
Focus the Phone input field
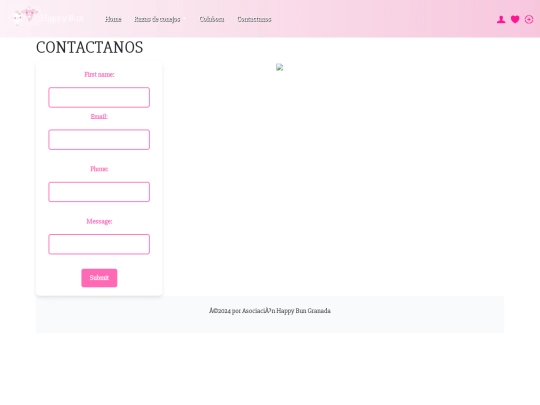click(99, 192)
